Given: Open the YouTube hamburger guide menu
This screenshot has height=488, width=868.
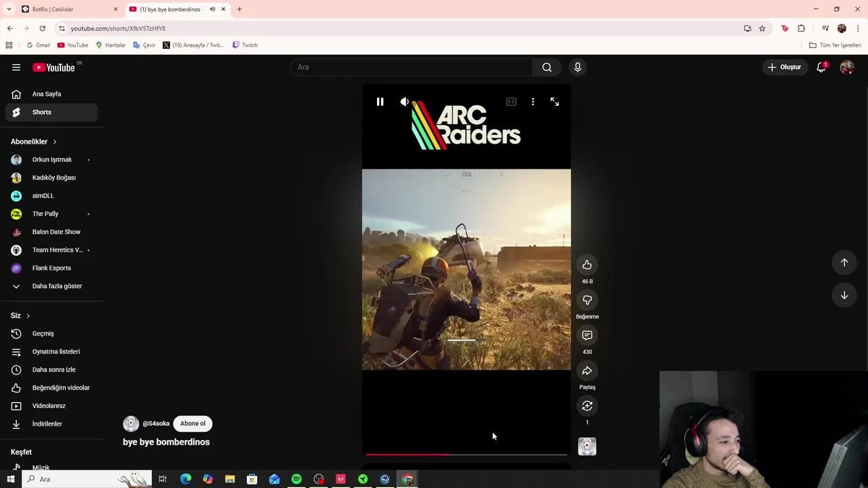Looking at the screenshot, I should point(16,67).
